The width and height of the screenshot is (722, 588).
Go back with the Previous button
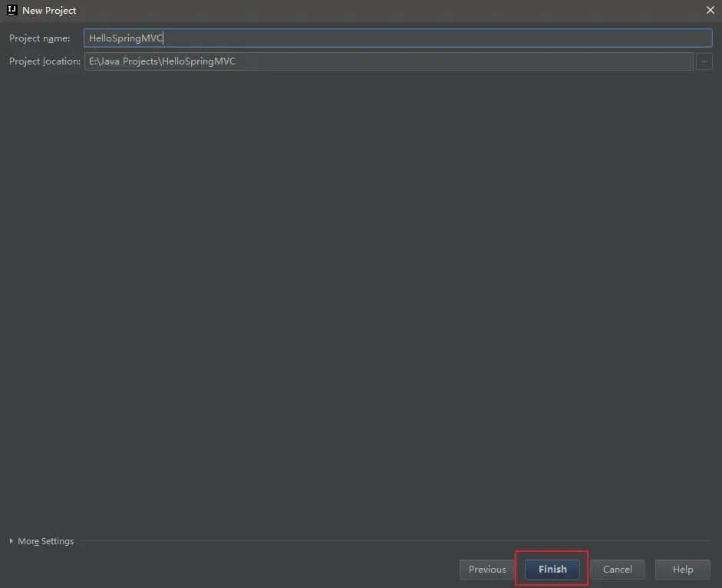click(x=487, y=569)
